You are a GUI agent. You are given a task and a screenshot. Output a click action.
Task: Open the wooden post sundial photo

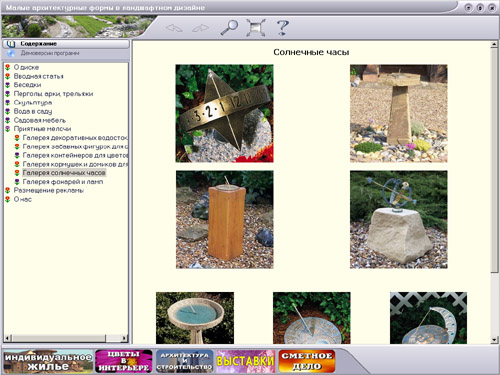tap(225, 220)
